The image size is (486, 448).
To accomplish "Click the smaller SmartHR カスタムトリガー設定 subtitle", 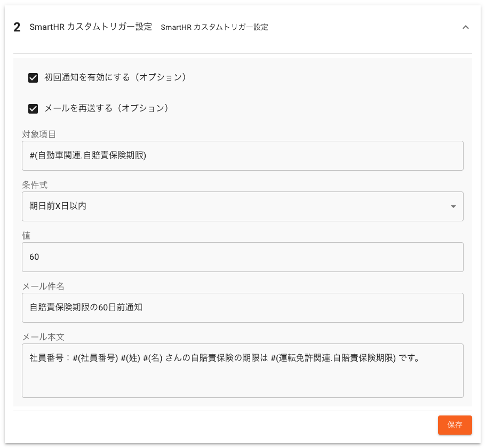I will [x=214, y=27].
